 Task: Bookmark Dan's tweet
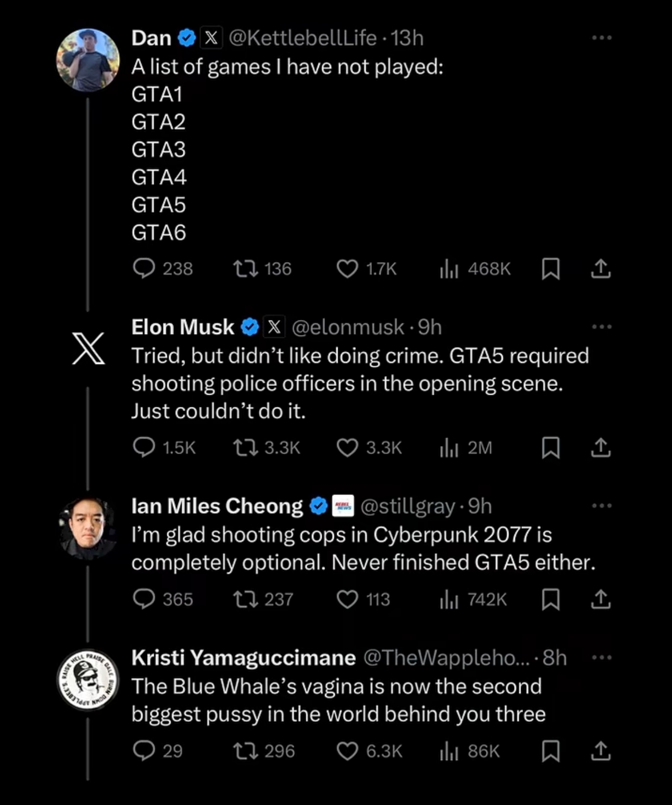tap(551, 269)
